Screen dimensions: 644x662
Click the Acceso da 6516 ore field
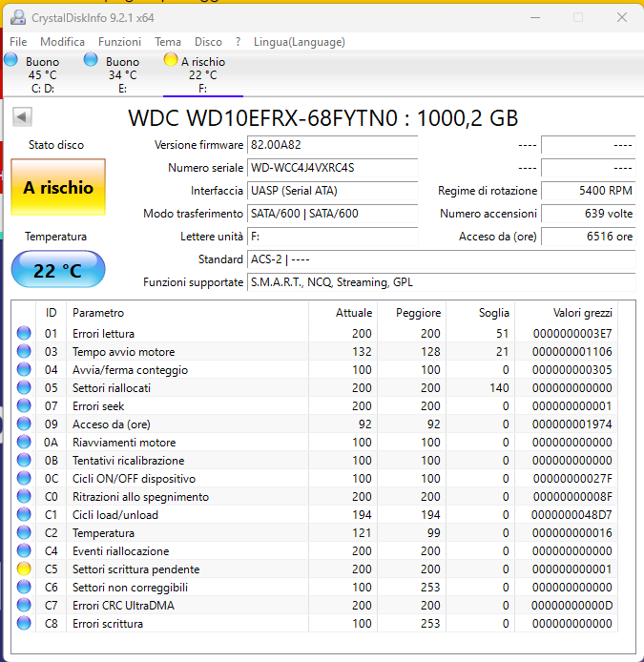click(589, 236)
